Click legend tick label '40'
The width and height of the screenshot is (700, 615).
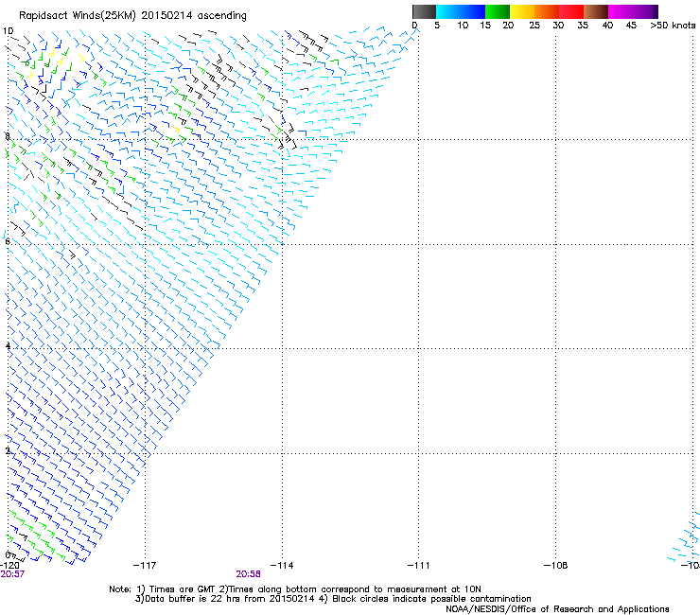click(x=607, y=26)
